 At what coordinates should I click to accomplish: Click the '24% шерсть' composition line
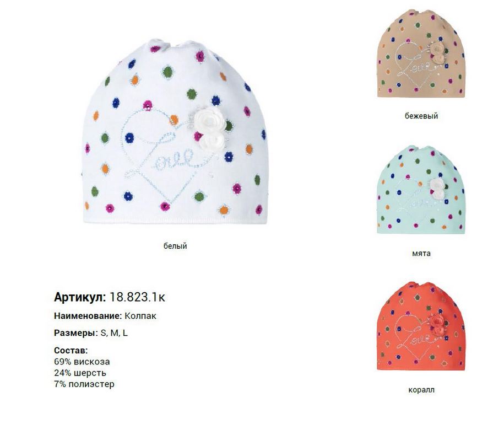(80, 373)
